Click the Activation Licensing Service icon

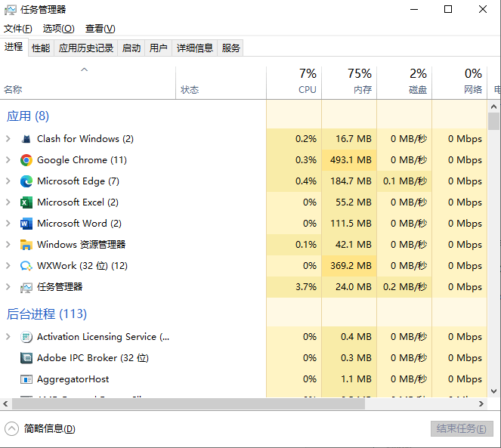point(26,337)
